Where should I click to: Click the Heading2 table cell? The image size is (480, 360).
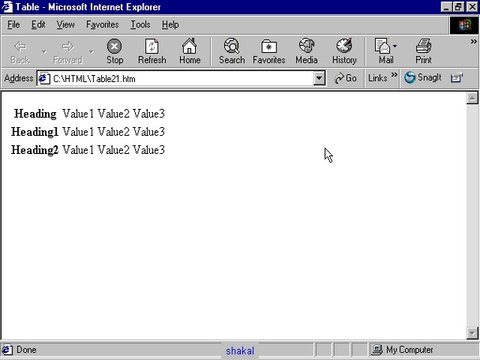[35, 150]
